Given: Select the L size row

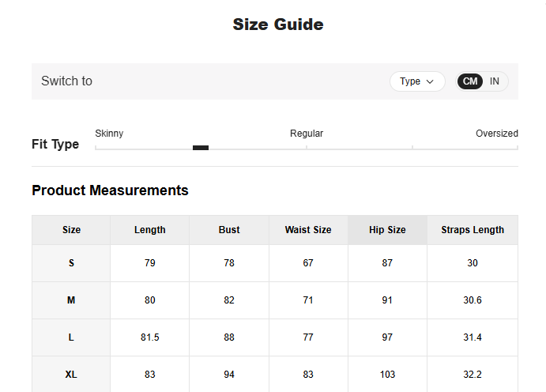Looking at the screenshot, I should (x=71, y=337).
